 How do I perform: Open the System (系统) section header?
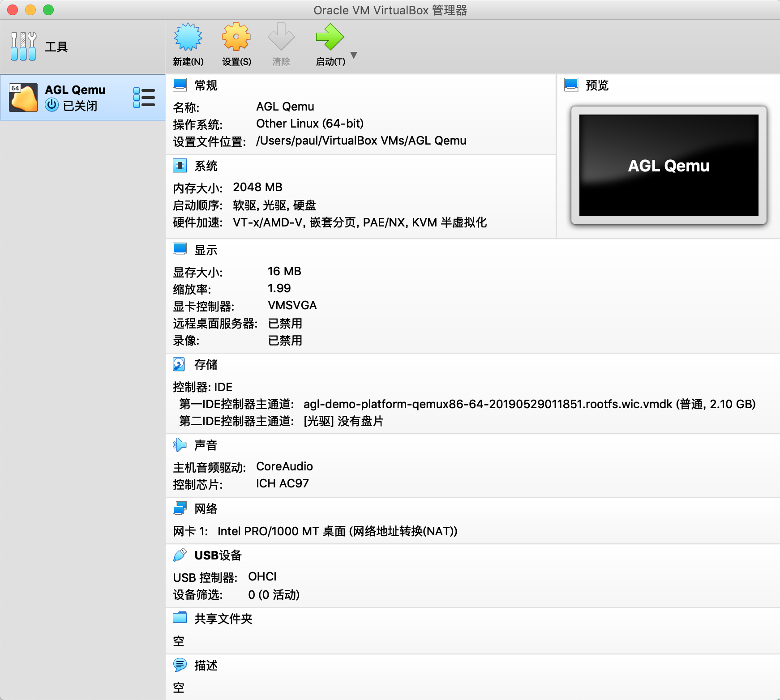(x=206, y=166)
